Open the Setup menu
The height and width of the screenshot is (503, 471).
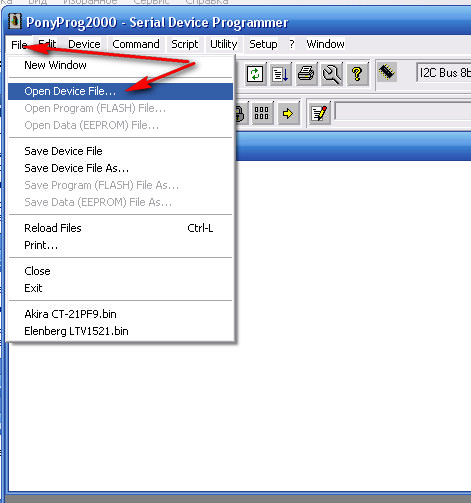pos(263,44)
